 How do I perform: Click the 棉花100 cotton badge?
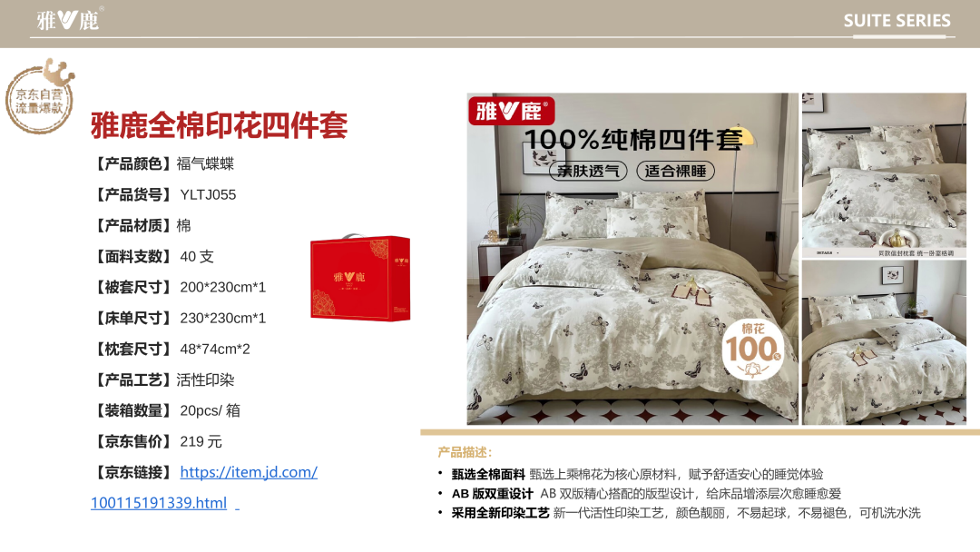point(752,350)
